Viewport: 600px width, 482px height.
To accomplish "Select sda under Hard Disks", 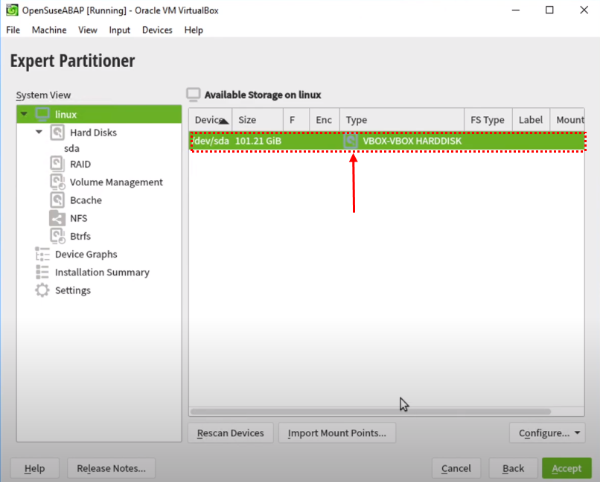I will (x=72, y=148).
